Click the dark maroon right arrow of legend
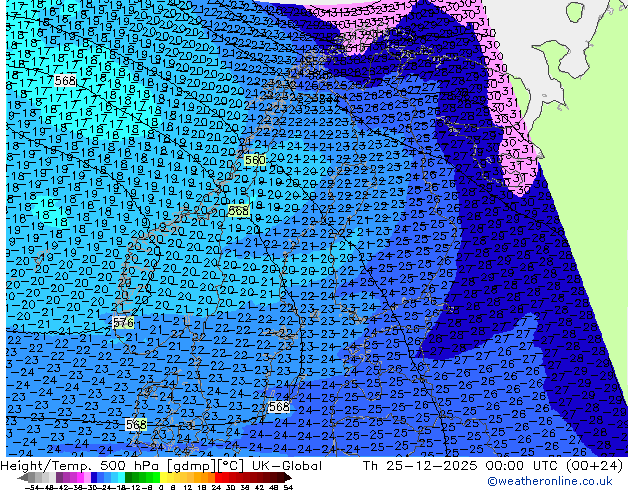The width and height of the screenshot is (634, 490). coord(287,477)
